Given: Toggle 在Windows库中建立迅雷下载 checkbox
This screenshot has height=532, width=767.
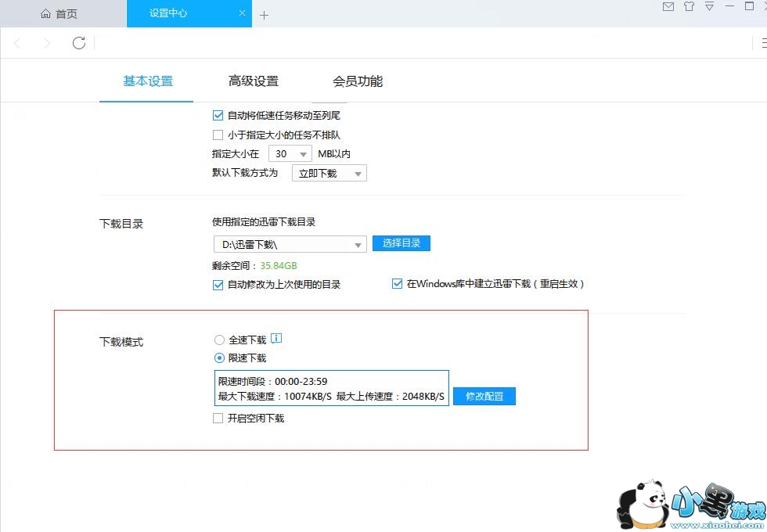Looking at the screenshot, I should pyautogui.click(x=398, y=283).
